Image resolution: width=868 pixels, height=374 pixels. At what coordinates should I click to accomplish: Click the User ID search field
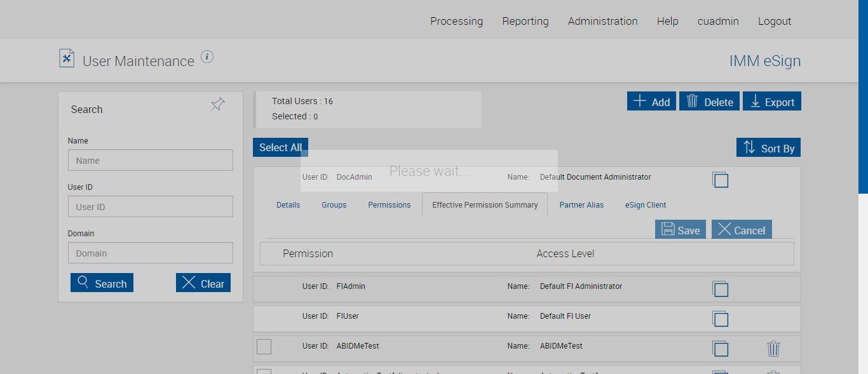click(151, 206)
